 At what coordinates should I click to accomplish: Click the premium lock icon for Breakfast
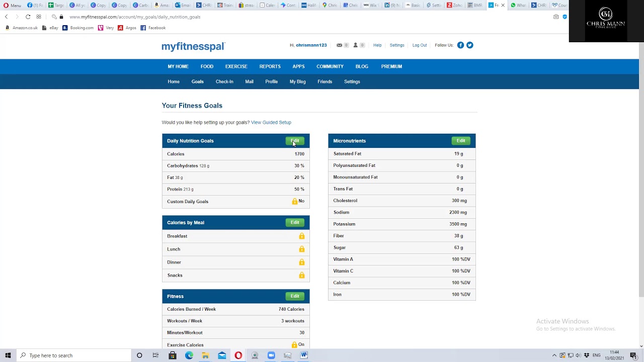[x=301, y=236]
